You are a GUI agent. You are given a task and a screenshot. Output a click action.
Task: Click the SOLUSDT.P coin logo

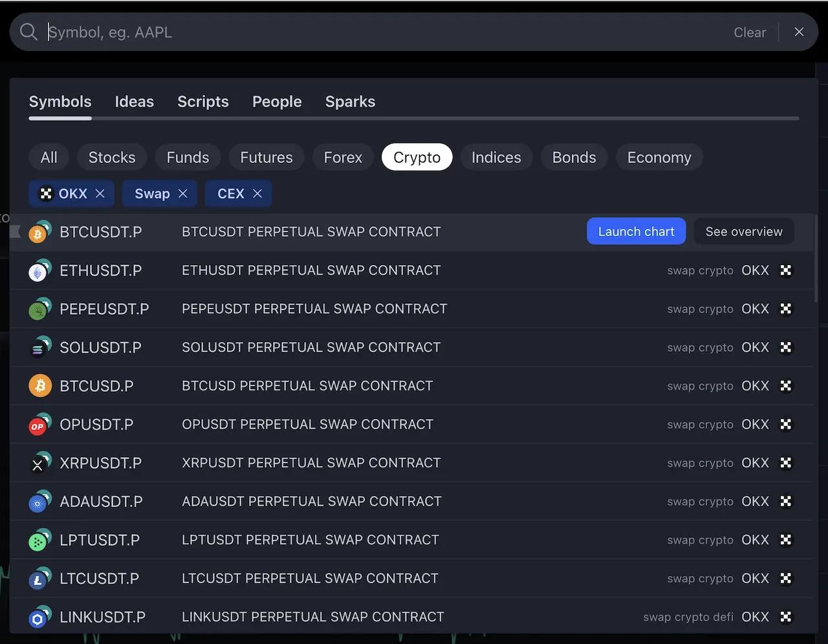(40, 348)
